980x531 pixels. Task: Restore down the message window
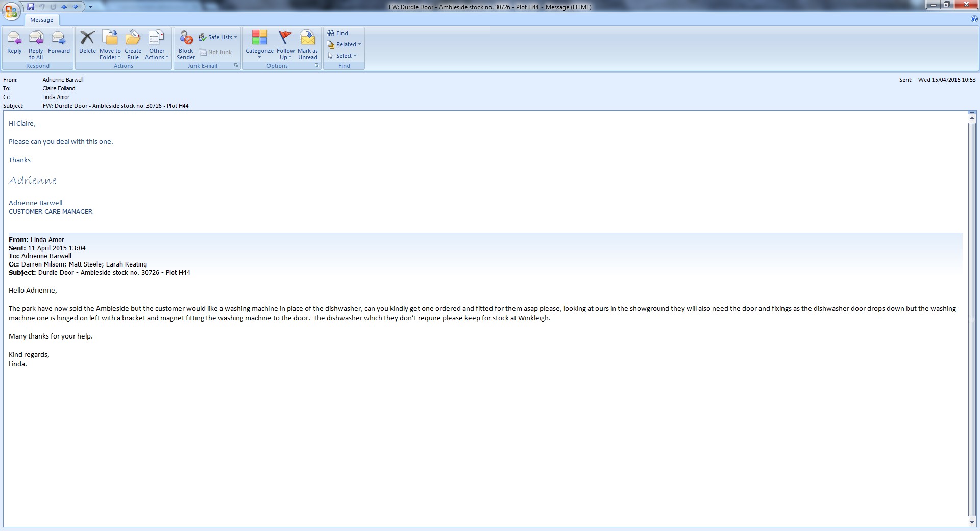(946, 5)
